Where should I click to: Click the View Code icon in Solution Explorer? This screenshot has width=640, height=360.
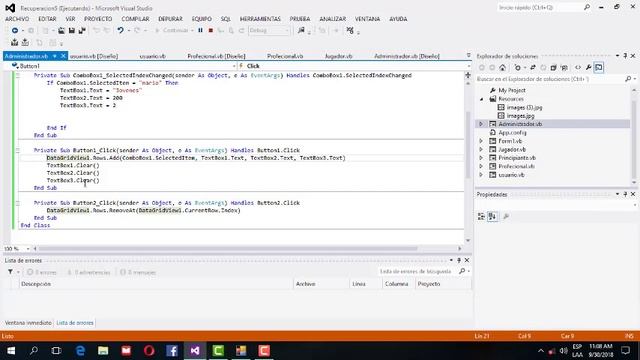coord(578,68)
